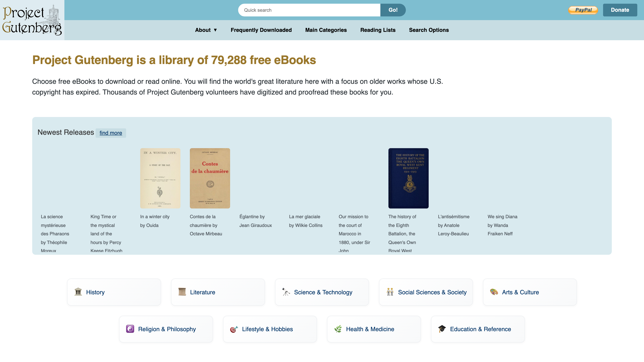Click the Project Gutenberg logo

pyautogui.click(x=32, y=20)
